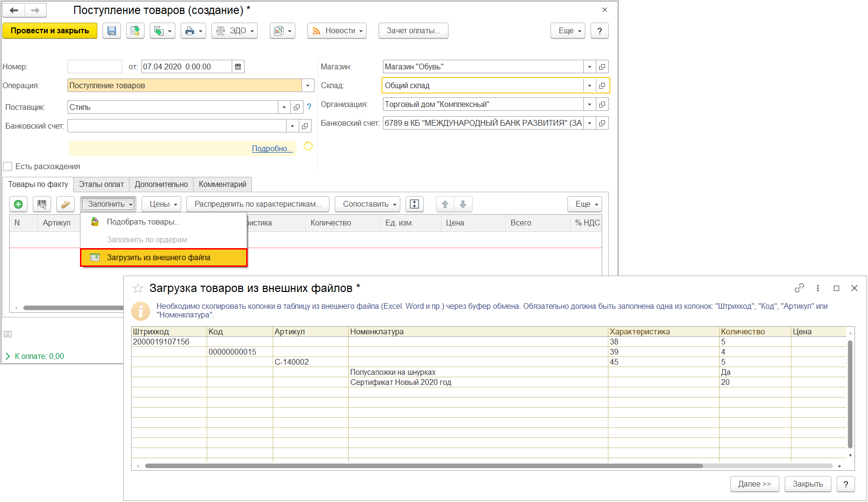Screen dimensions: 868x502
Task: Open the calendar date picker icon
Action: [238, 67]
